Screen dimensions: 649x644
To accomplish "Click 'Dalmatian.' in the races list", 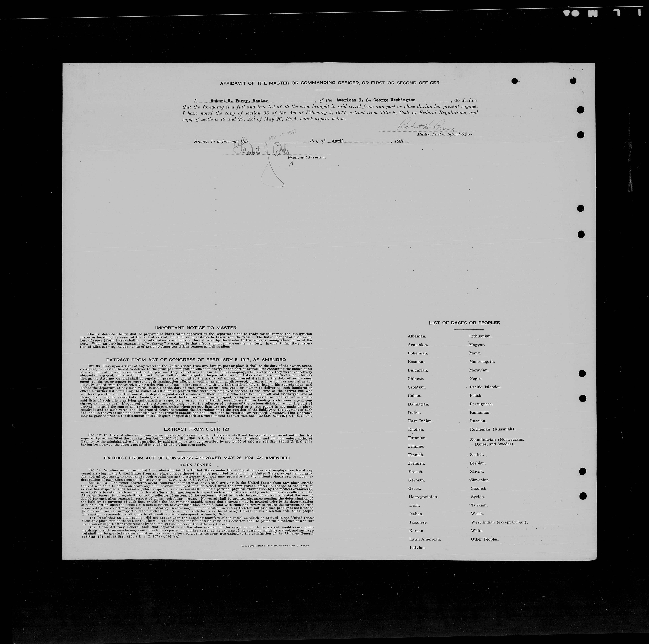I will tap(419, 404).
